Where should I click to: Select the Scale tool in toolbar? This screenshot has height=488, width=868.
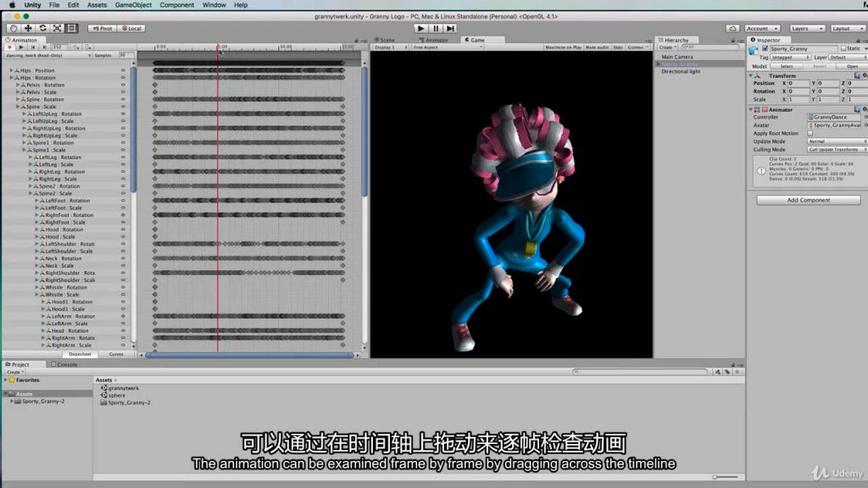pos(57,28)
